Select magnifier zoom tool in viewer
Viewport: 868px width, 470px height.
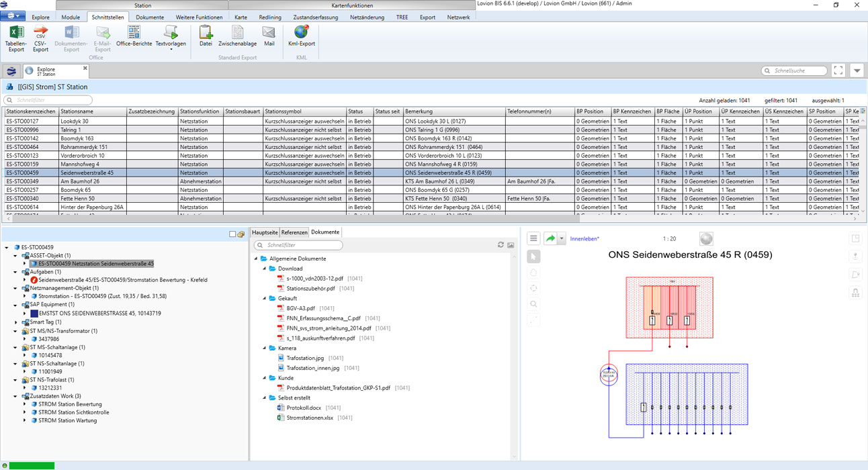533,305
